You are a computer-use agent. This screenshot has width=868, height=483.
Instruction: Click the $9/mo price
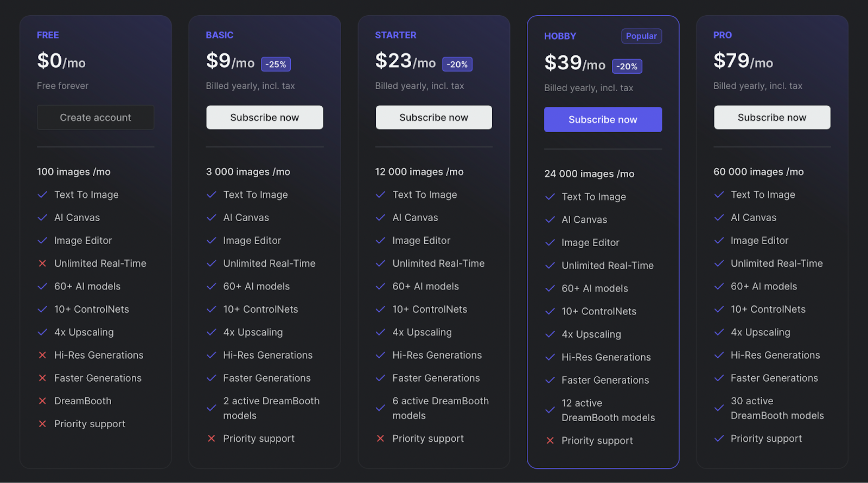231,61
